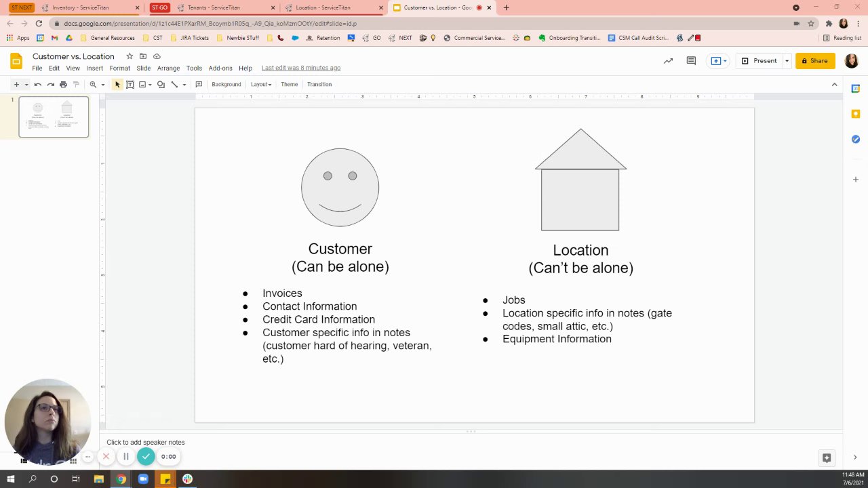The height and width of the screenshot is (488, 868).
Task: Open the insert image dropdown arrow
Action: (x=150, y=85)
